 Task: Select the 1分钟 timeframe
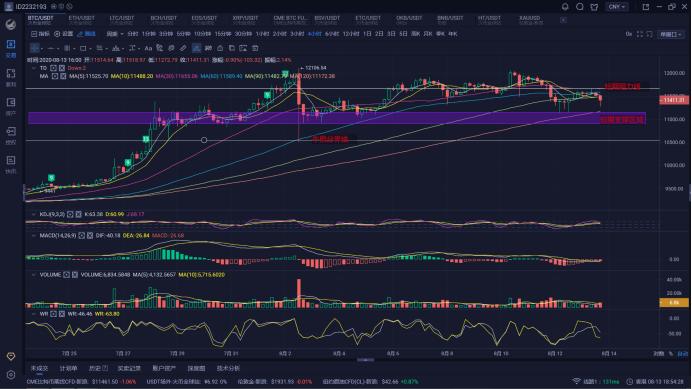149,34
